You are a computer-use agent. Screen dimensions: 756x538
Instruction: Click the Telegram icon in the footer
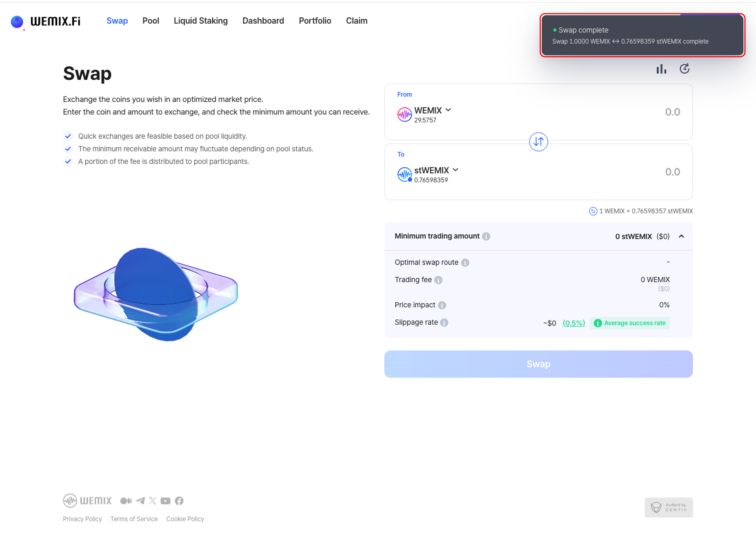(140, 500)
